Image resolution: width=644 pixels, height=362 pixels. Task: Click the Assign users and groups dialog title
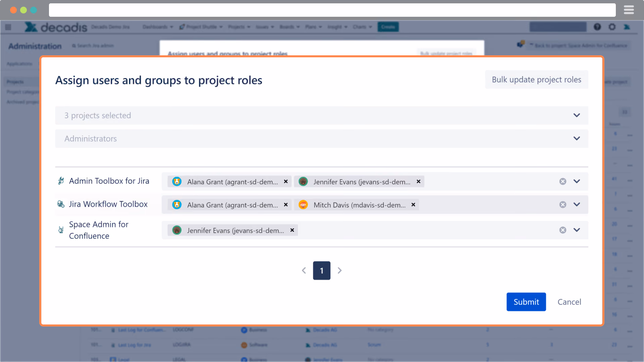(x=159, y=80)
